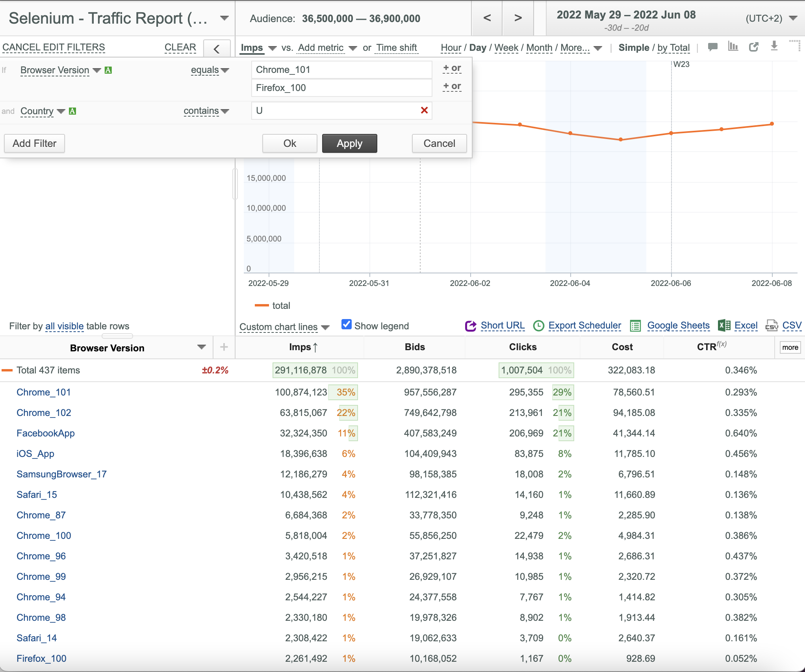Download the chart using the arrow icon

(774, 46)
